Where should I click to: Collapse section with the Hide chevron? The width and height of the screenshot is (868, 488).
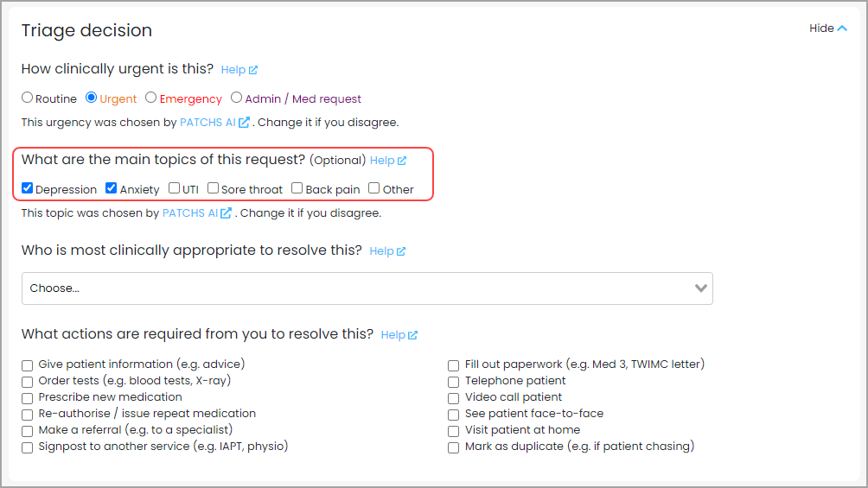pos(828,29)
